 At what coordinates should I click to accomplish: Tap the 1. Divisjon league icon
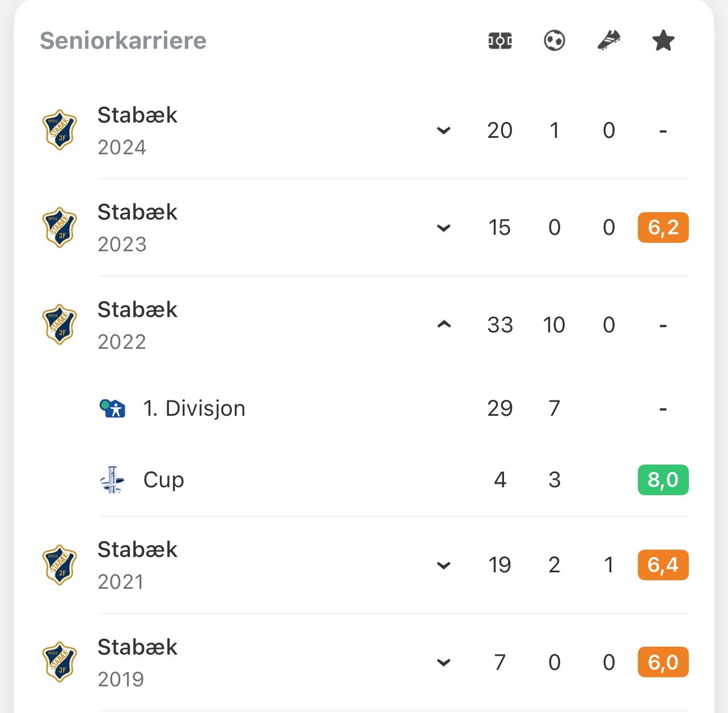pos(112,408)
